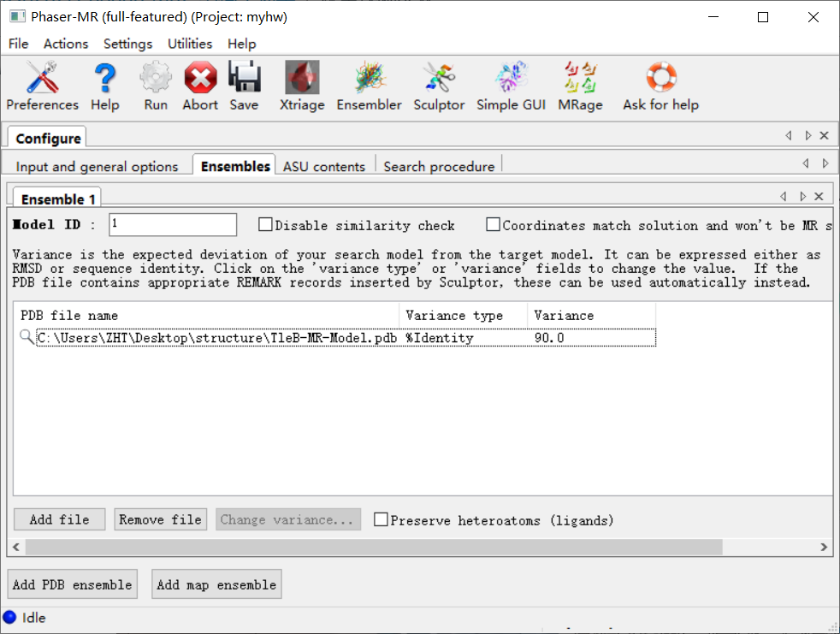Click horizontal scrollbar right arrow
This screenshot has width=840, height=634.
[824, 548]
